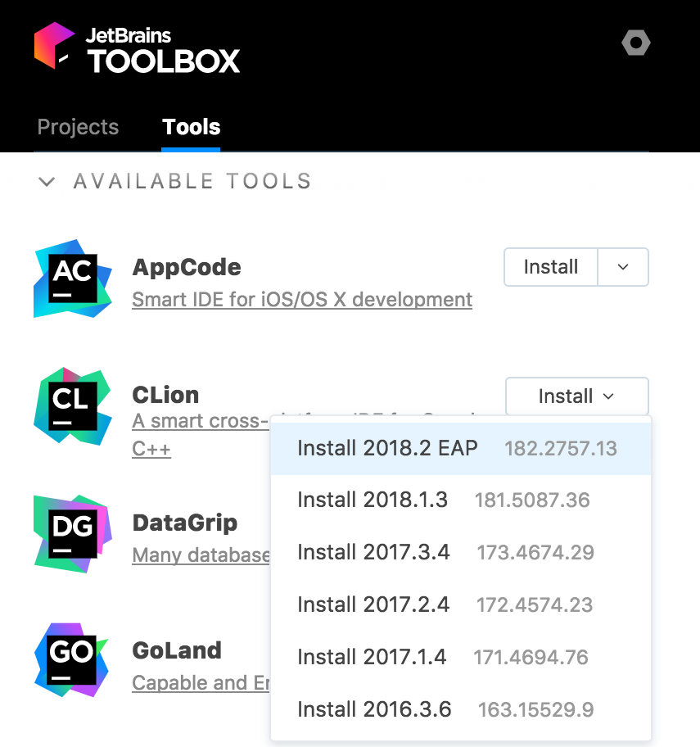Choose Install 2017.1.4 from the list

pyautogui.click(x=460, y=658)
